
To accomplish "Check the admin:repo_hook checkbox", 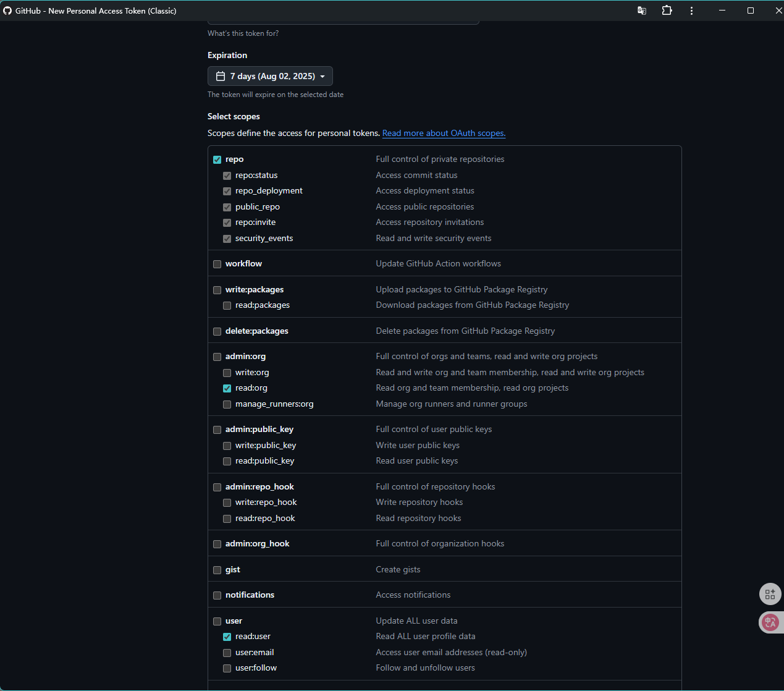I will click(217, 487).
